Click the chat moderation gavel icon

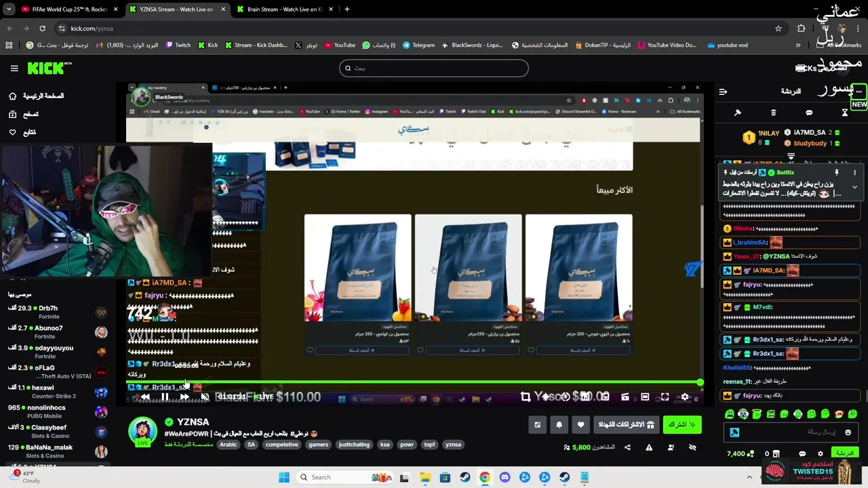click(738, 113)
